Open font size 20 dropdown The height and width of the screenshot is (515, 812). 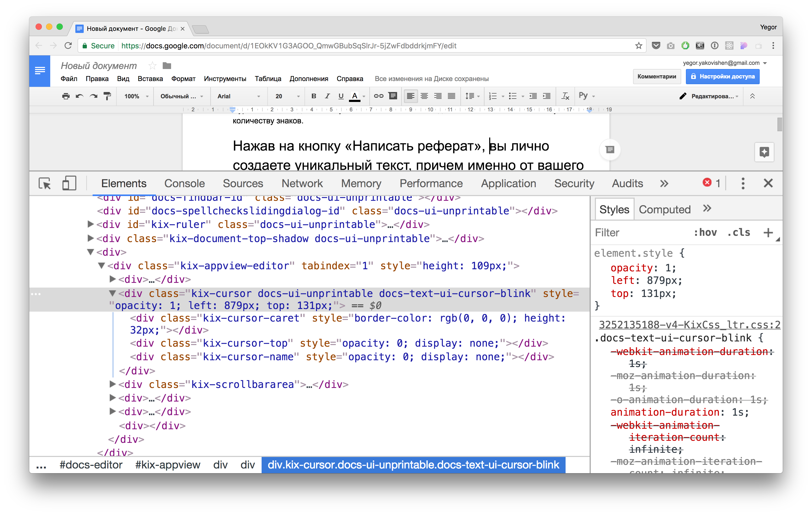click(287, 96)
